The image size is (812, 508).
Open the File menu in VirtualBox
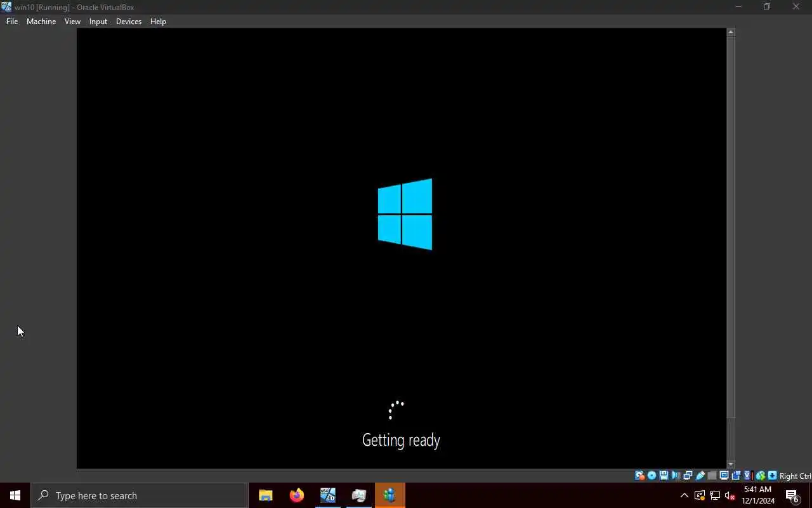12,21
